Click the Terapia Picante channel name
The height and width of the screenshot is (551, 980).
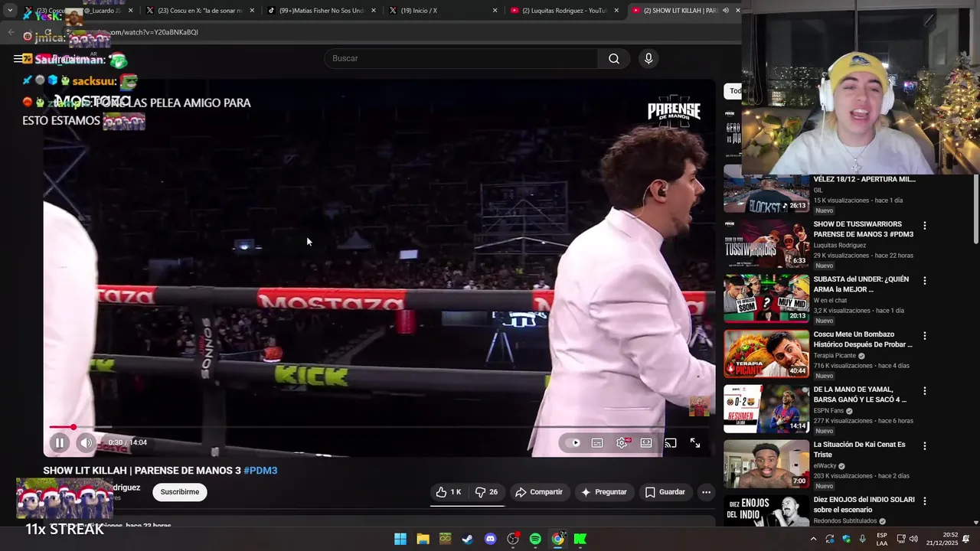click(835, 356)
